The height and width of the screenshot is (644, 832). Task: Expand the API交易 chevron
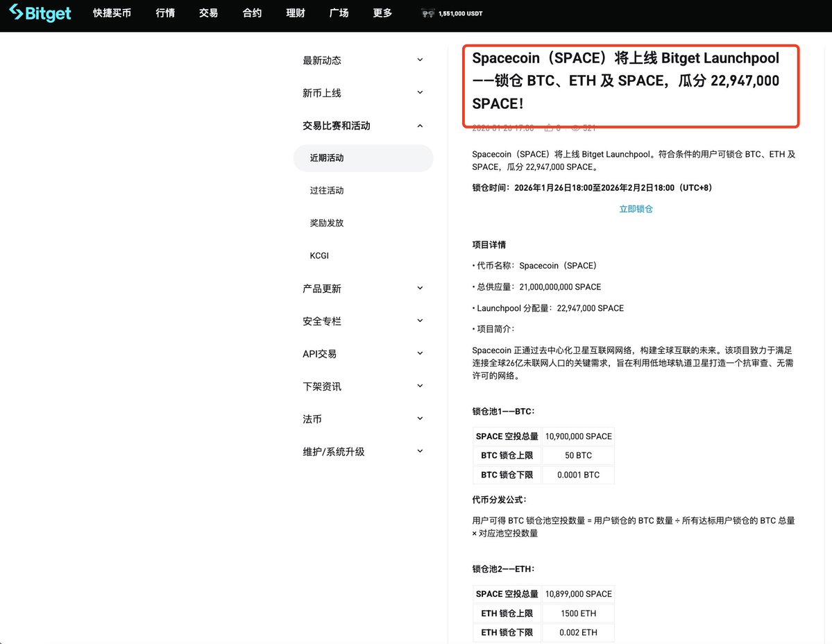tap(420, 353)
